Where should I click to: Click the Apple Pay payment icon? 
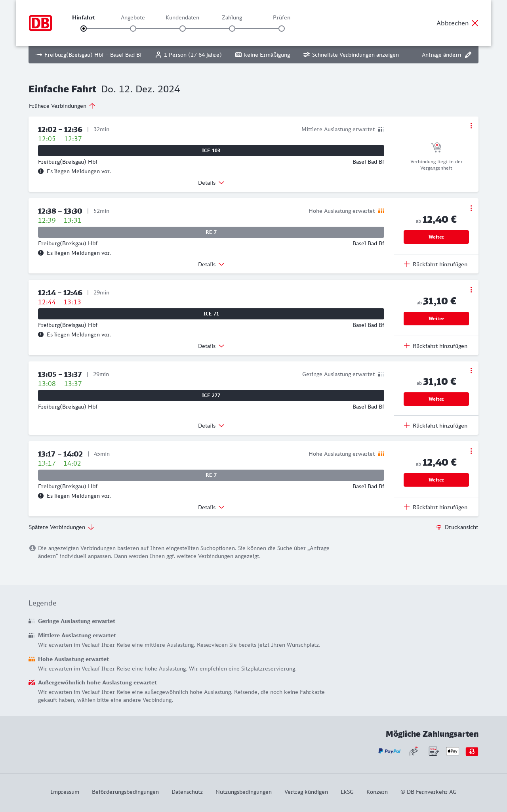pyautogui.click(x=452, y=751)
